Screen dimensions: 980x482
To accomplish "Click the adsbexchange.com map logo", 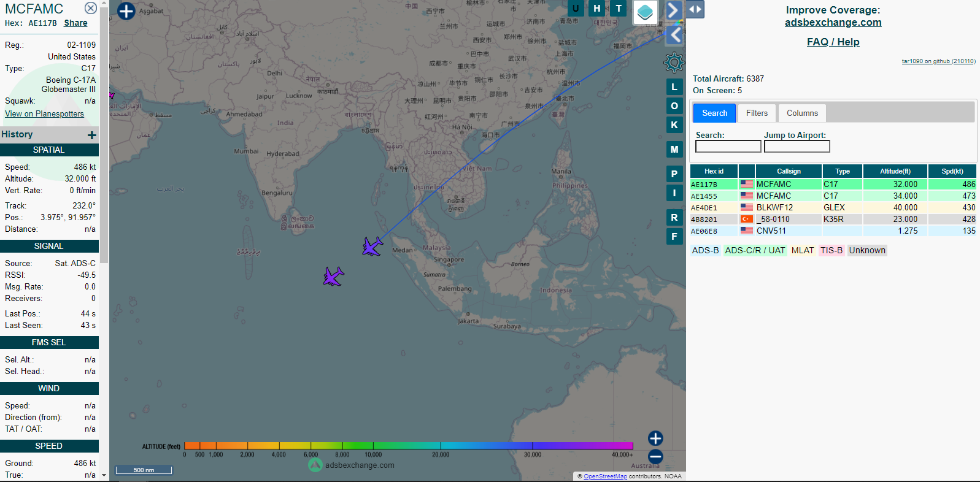I will 351,465.
